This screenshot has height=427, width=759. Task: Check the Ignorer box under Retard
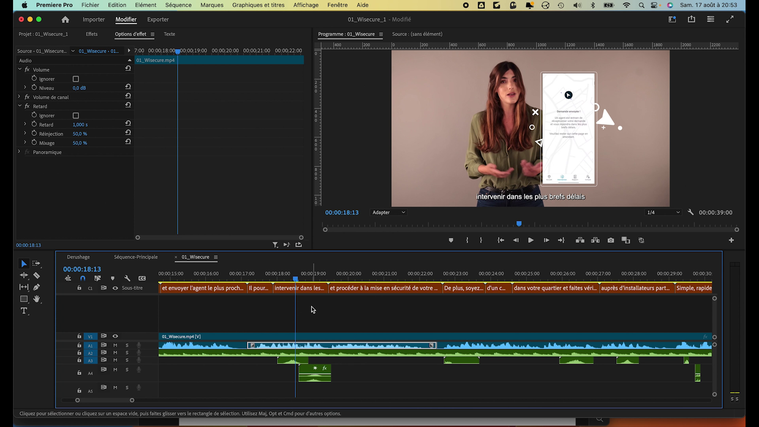(75, 116)
